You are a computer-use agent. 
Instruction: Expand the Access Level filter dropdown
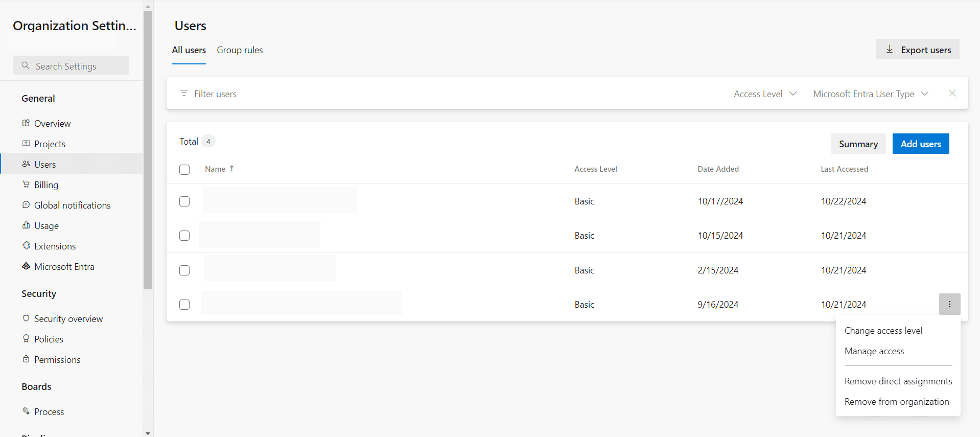click(765, 94)
